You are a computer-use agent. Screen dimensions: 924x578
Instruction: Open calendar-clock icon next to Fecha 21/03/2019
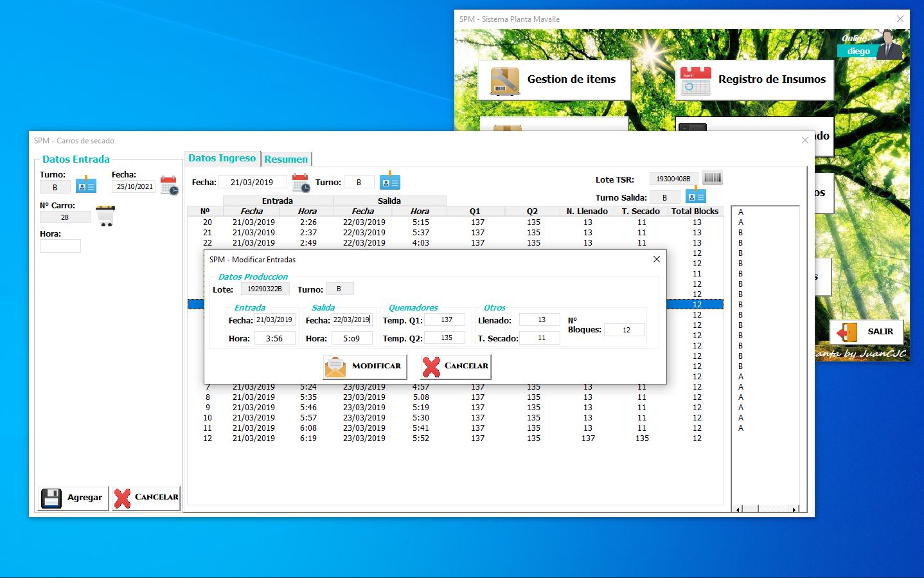point(301,183)
